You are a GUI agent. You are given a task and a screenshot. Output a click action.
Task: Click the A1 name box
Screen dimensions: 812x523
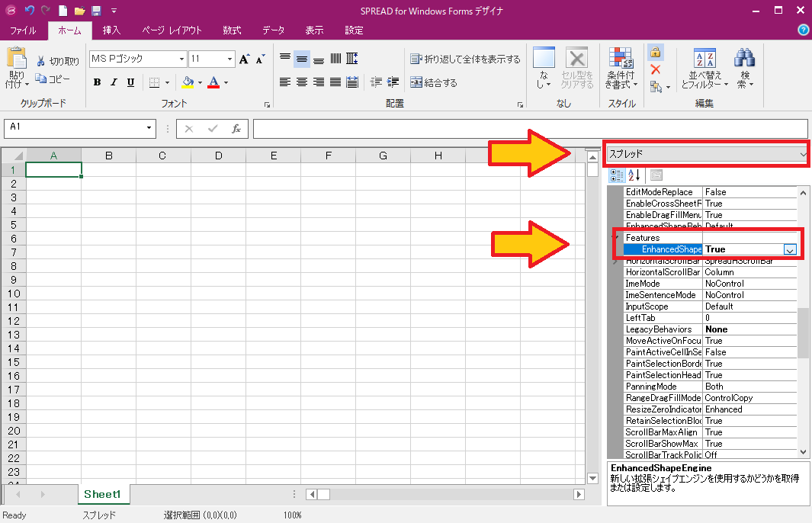click(80, 127)
